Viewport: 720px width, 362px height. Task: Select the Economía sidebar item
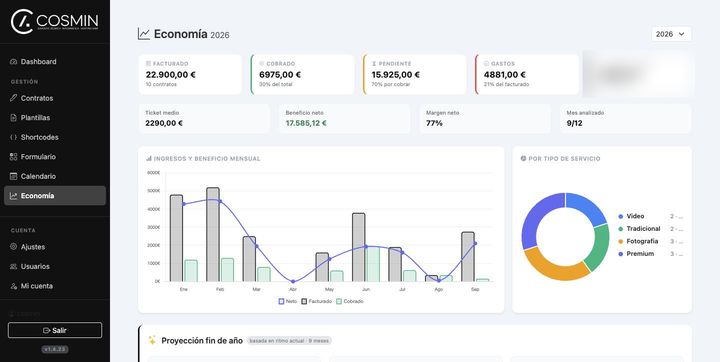click(x=55, y=196)
